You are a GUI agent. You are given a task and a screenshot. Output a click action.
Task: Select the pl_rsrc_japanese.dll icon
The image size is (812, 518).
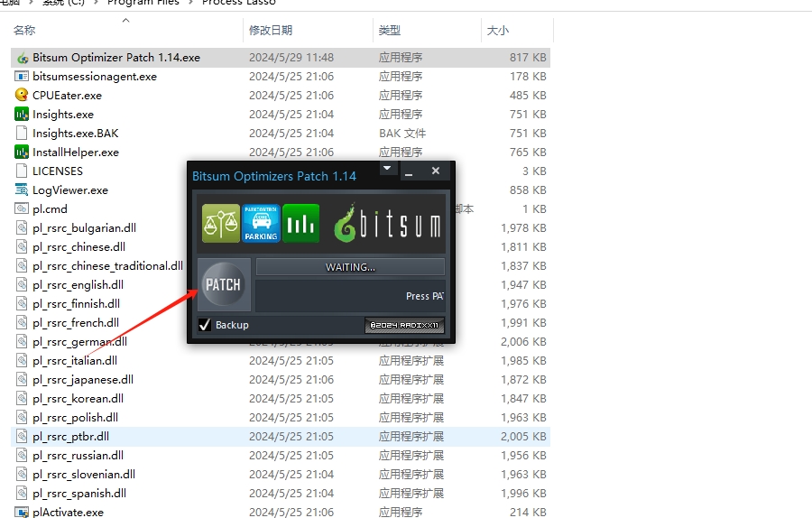pos(22,380)
